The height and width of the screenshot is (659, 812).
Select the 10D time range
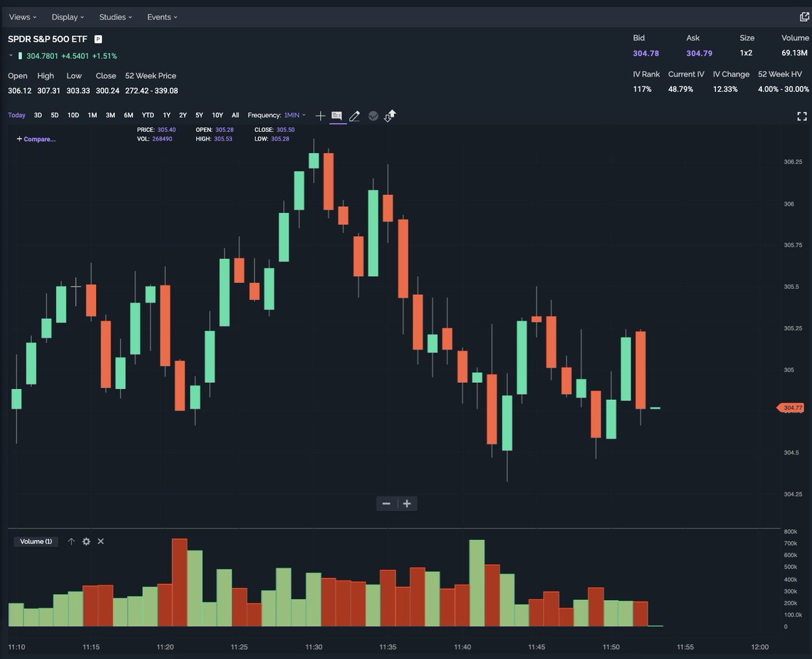coord(73,116)
